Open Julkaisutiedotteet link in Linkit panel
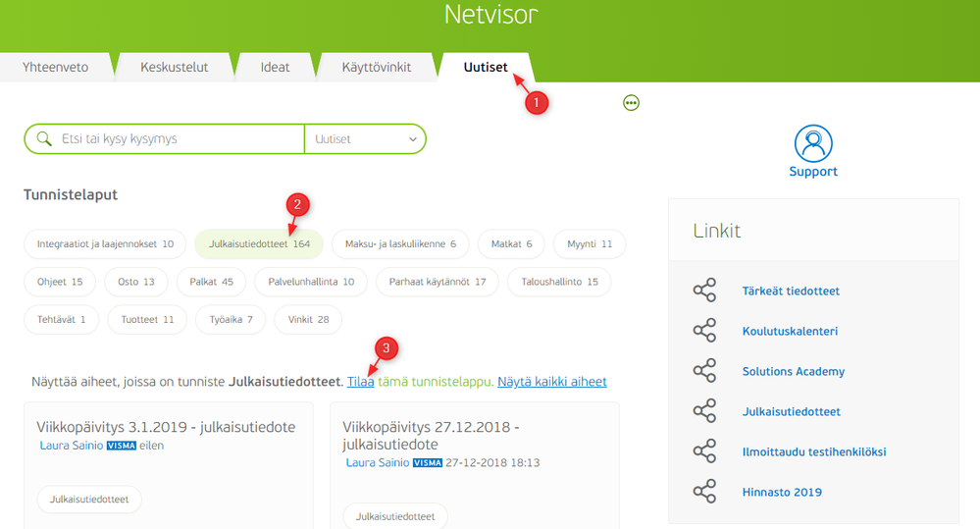The height and width of the screenshot is (529, 980). tap(792, 411)
